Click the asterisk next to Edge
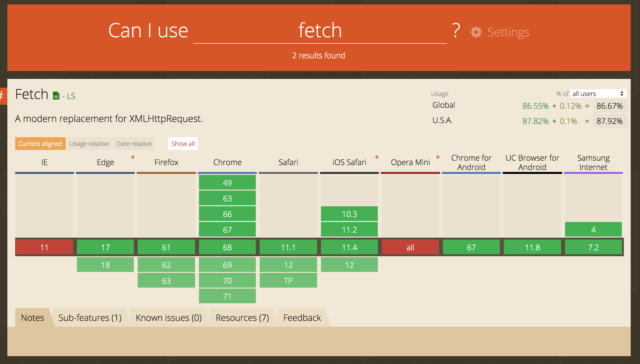 [133, 158]
